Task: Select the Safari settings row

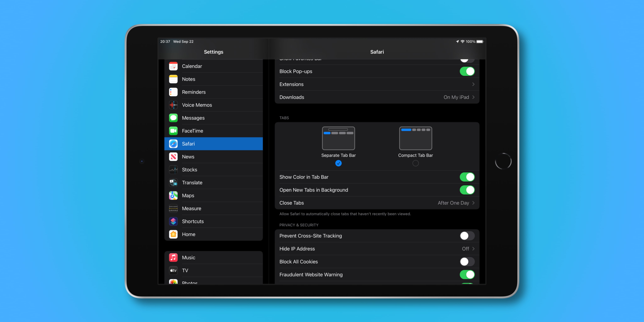Action: click(x=214, y=144)
